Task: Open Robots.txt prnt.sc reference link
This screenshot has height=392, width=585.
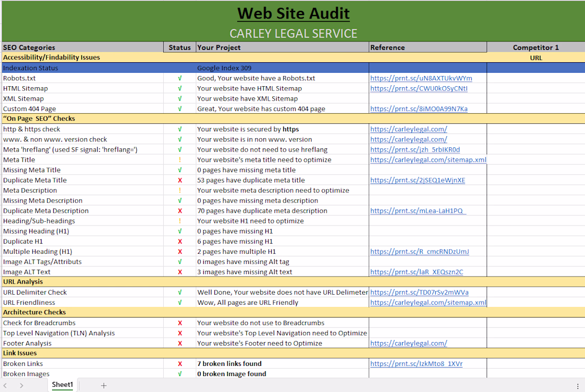Action: [x=421, y=78]
